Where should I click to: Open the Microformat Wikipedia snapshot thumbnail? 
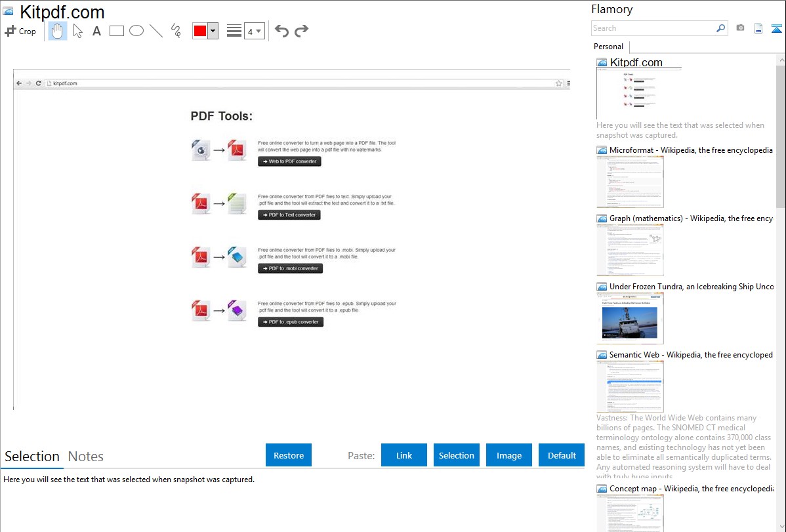click(x=630, y=182)
